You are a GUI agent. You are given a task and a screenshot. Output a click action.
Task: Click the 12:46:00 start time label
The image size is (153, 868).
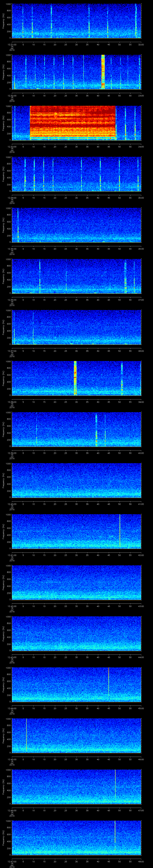point(12,810)
